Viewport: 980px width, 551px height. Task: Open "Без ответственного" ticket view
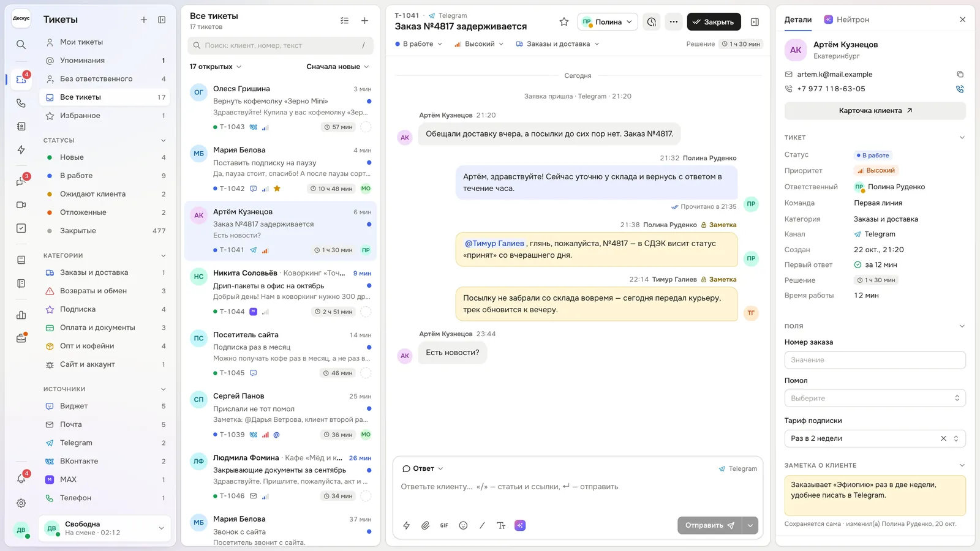coord(105,79)
